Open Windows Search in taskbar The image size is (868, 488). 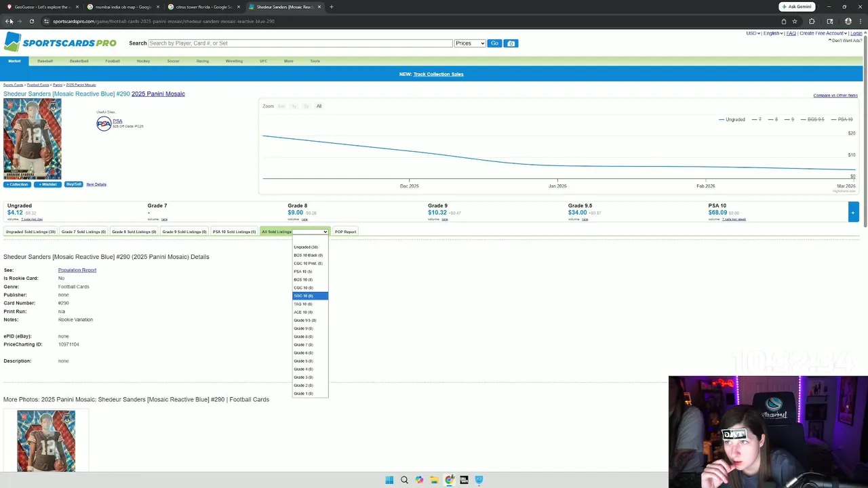point(404,480)
